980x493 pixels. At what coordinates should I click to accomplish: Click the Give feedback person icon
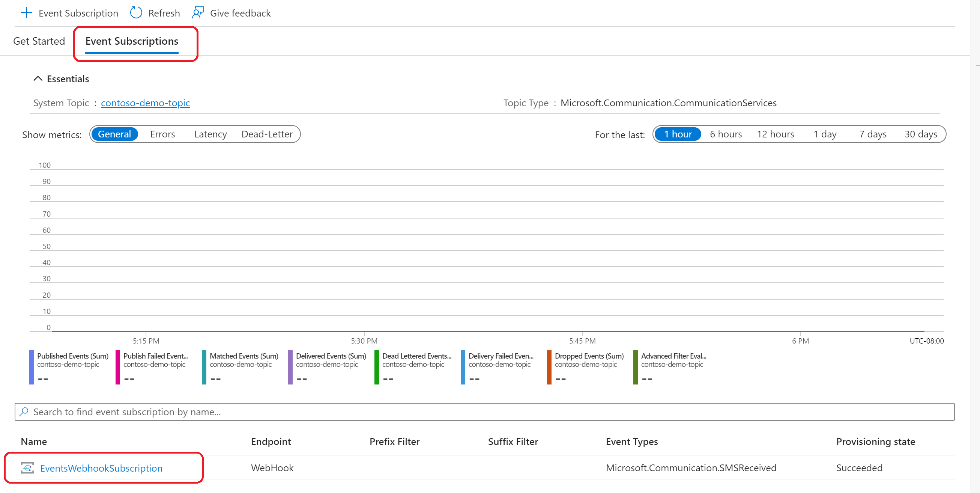click(198, 13)
